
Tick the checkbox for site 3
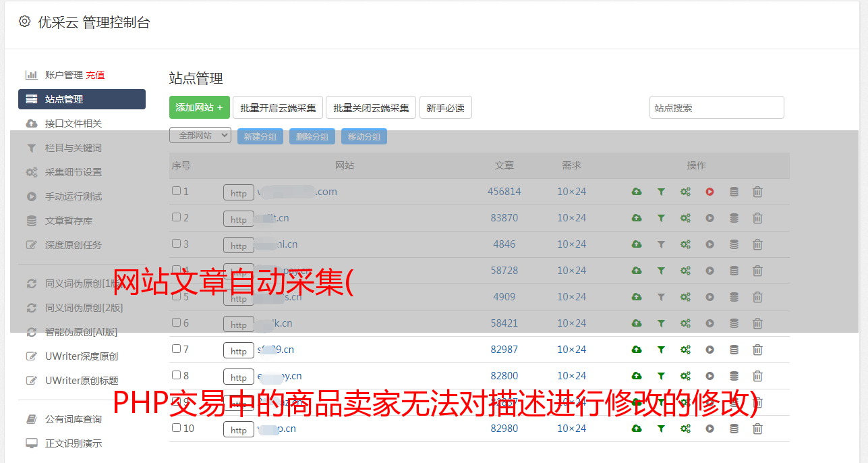pyautogui.click(x=176, y=244)
